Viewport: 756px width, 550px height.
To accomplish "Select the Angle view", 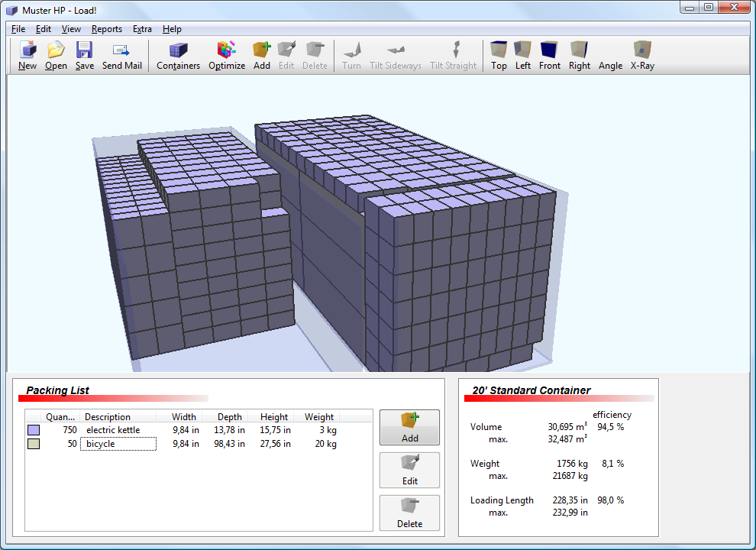I will pos(610,66).
